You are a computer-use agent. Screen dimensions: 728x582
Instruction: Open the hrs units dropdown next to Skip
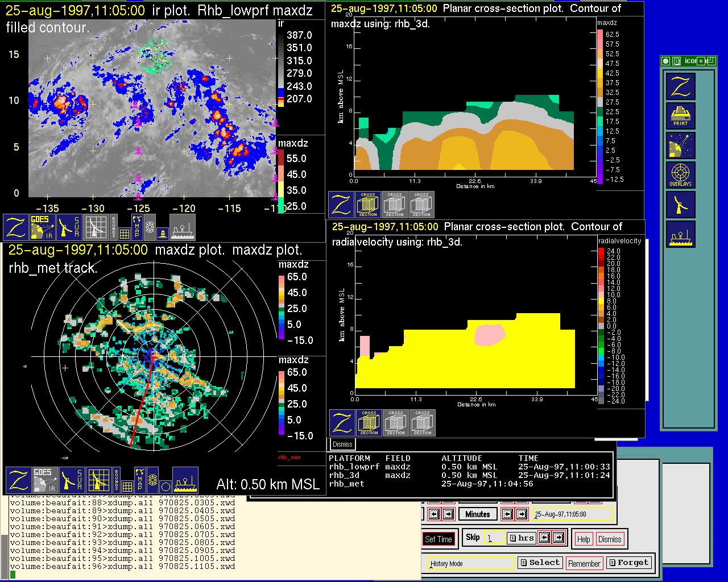click(x=522, y=538)
